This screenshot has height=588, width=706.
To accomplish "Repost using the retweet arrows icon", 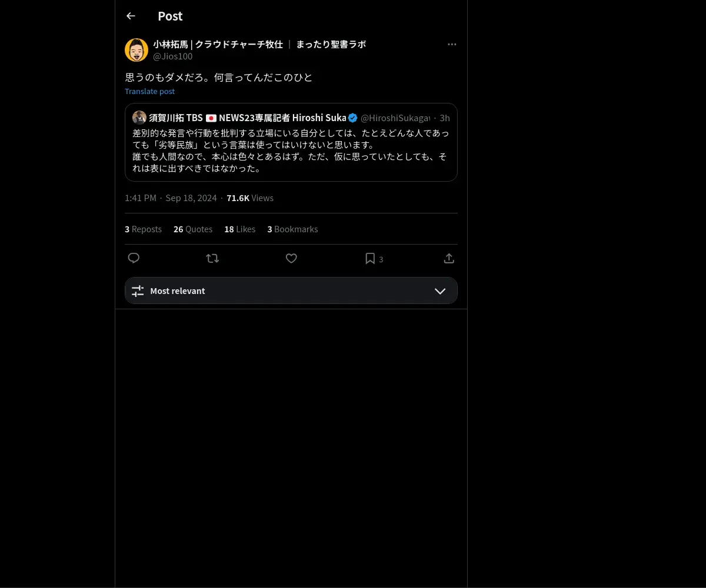I will coord(212,258).
